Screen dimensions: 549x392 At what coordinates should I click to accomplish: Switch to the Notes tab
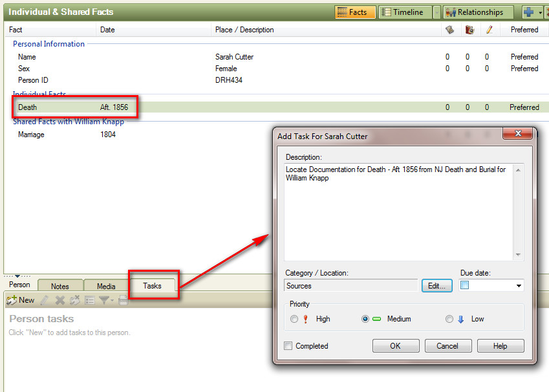tap(60, 285)
